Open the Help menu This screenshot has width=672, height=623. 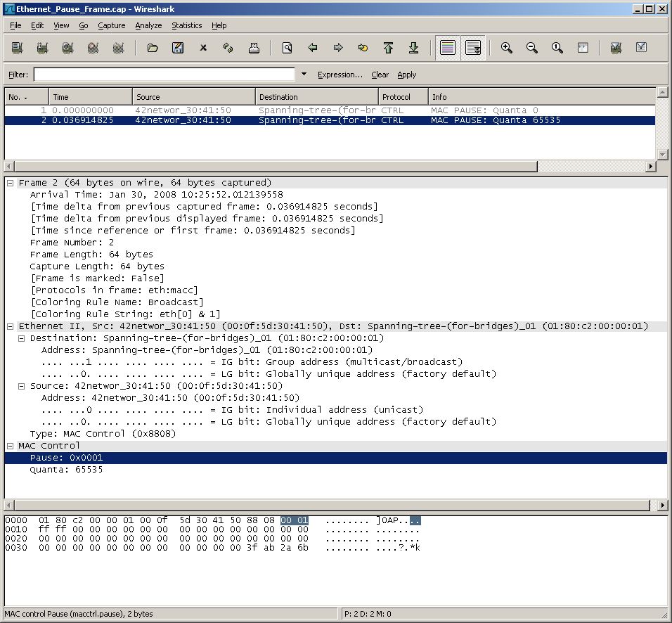click(x=219, y=25)
